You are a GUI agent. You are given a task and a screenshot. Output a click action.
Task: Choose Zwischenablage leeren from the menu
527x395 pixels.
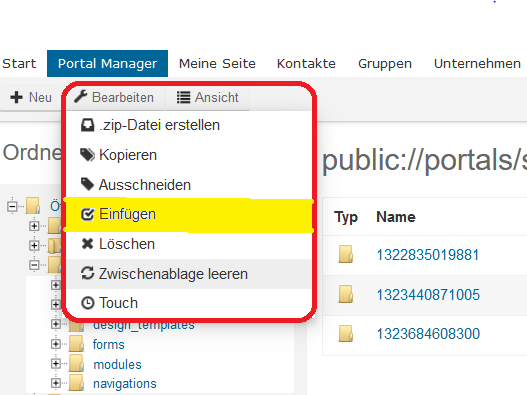[189, 274]
